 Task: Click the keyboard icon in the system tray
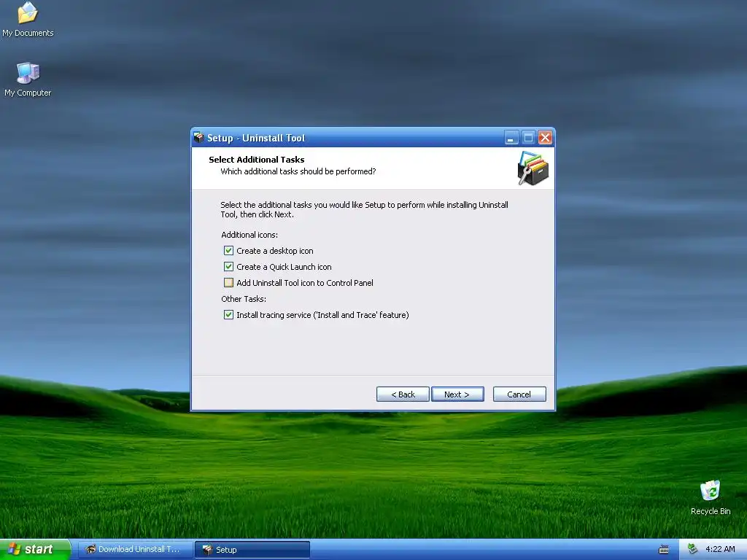pos(663,550)
